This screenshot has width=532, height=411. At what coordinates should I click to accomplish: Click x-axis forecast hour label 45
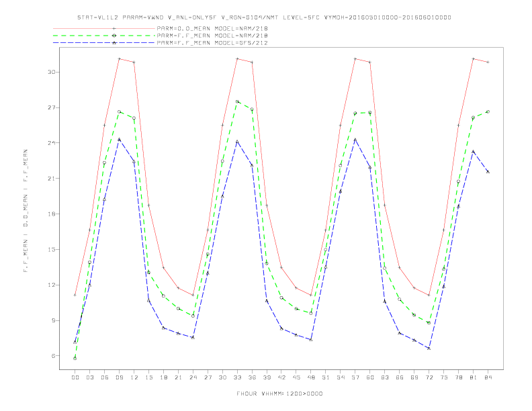click(x=296, y=377)
